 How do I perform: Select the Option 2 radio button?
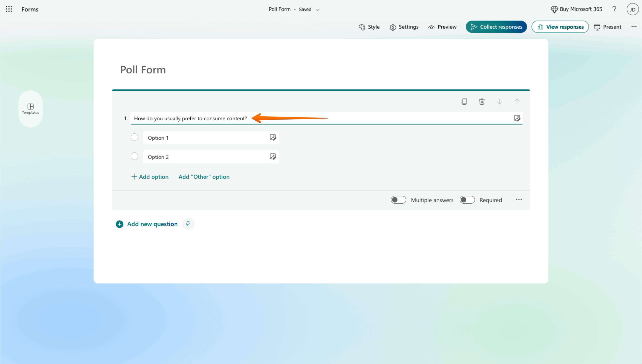134,156
